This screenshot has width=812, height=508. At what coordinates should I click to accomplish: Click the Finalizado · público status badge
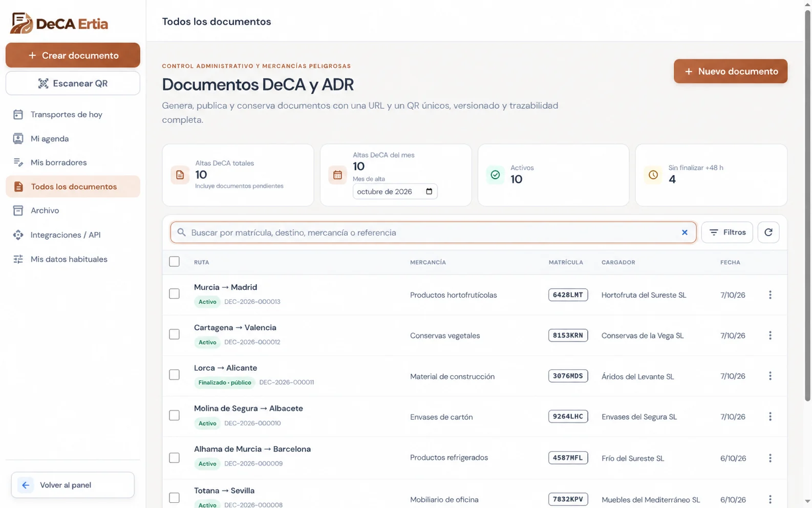click(225, 383)
